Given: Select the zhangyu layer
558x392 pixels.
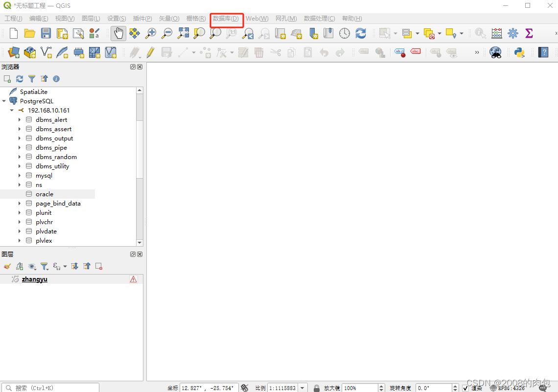Looking at the screenshot, I should click(35, 279).
